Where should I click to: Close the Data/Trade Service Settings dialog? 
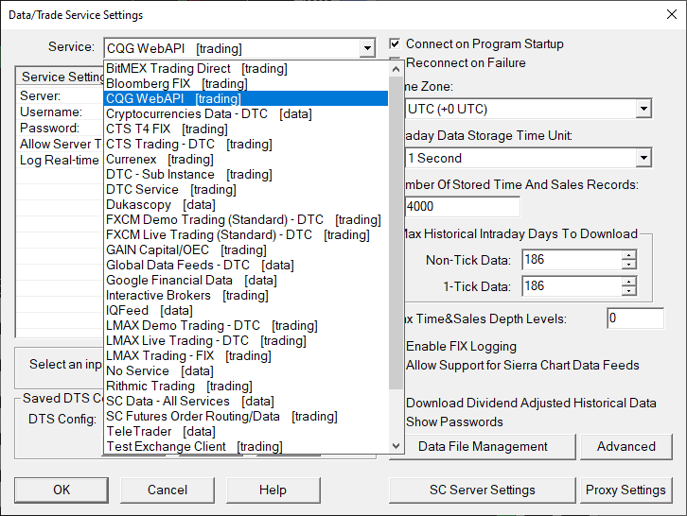point(671,14)
